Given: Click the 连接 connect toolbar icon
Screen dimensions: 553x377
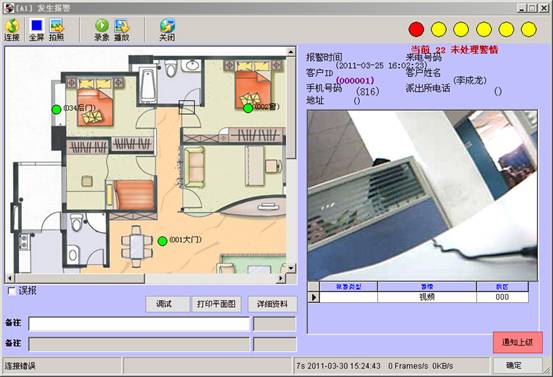Looking at the screenshot, I should pyautogui.click(x=12, y=30).
